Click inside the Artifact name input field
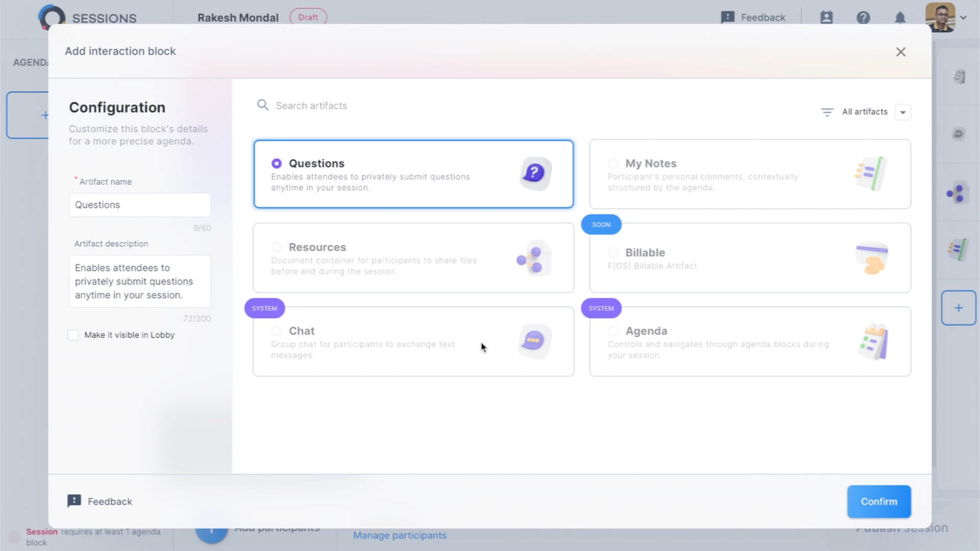This screenshot has height=551, width=980. coord(139,205)
